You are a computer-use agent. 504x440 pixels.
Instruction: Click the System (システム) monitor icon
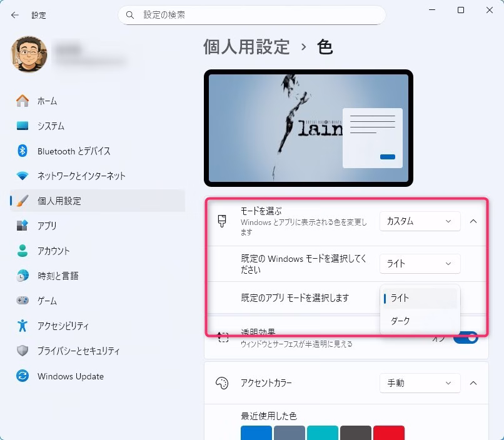coord(23,126)
